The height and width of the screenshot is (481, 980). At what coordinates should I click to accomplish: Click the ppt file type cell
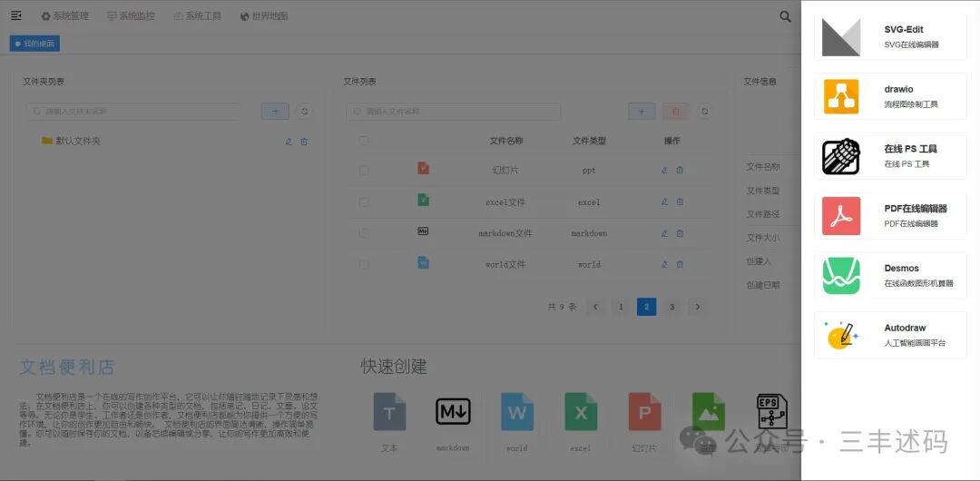589,170
